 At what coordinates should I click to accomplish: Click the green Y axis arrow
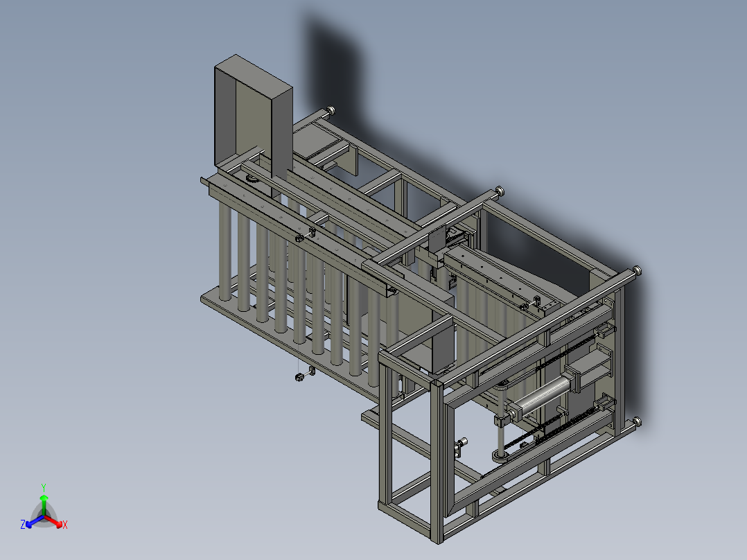click(x=44, y=498)
